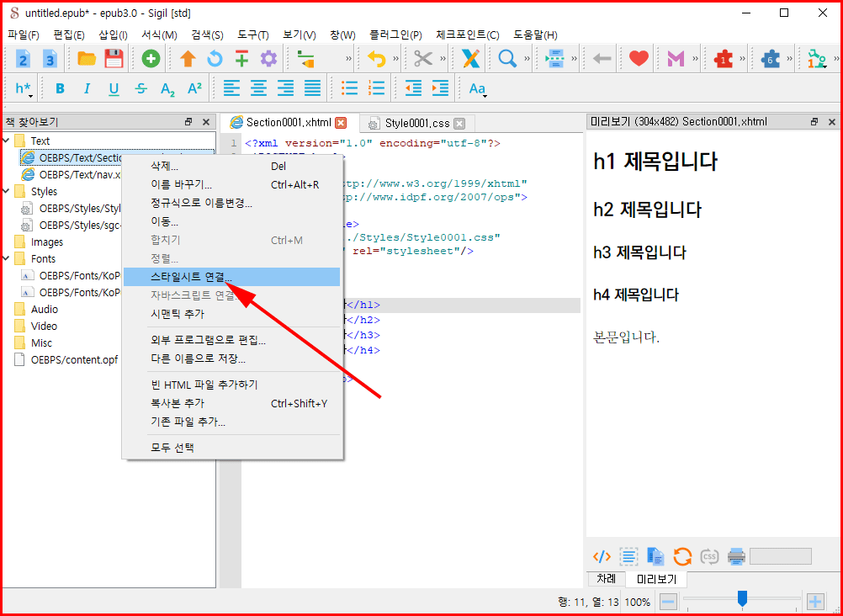Open Find with magnifying glass icon
Image resolution: width=843 pixels, height=616 pixels.
(x=507, y=58)
